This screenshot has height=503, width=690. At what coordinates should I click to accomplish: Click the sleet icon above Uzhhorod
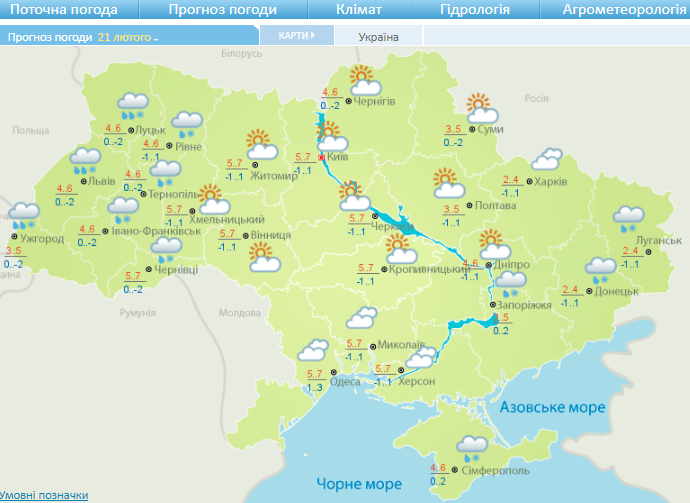point(24,215)
